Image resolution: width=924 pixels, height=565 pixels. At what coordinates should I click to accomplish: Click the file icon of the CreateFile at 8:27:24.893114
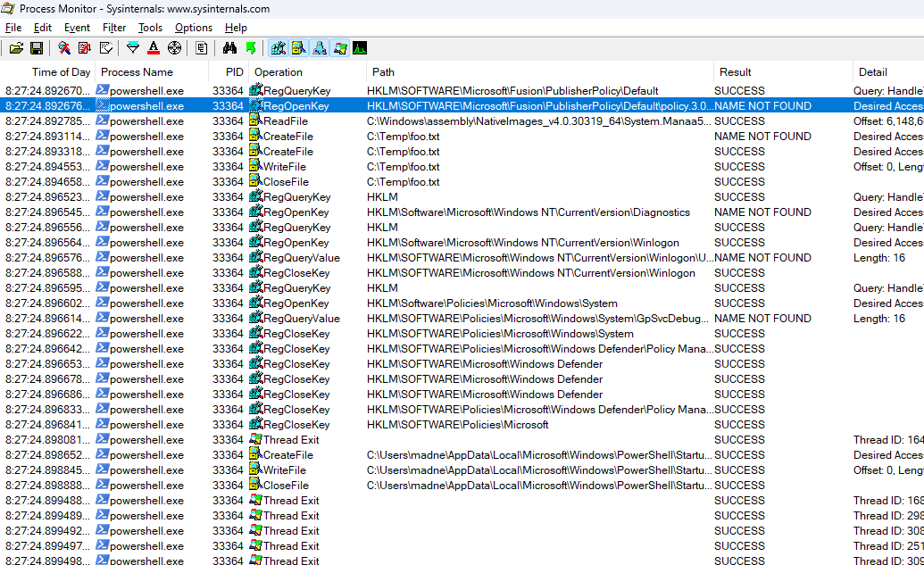click(x=255, y=136)
